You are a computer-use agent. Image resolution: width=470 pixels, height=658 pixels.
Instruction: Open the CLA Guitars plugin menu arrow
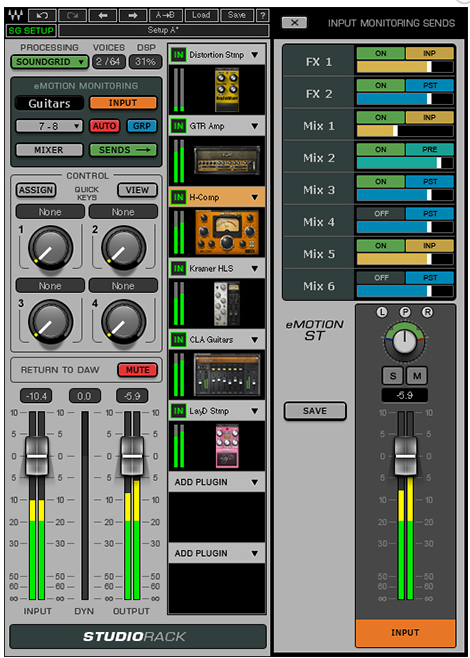coord(255,340)
